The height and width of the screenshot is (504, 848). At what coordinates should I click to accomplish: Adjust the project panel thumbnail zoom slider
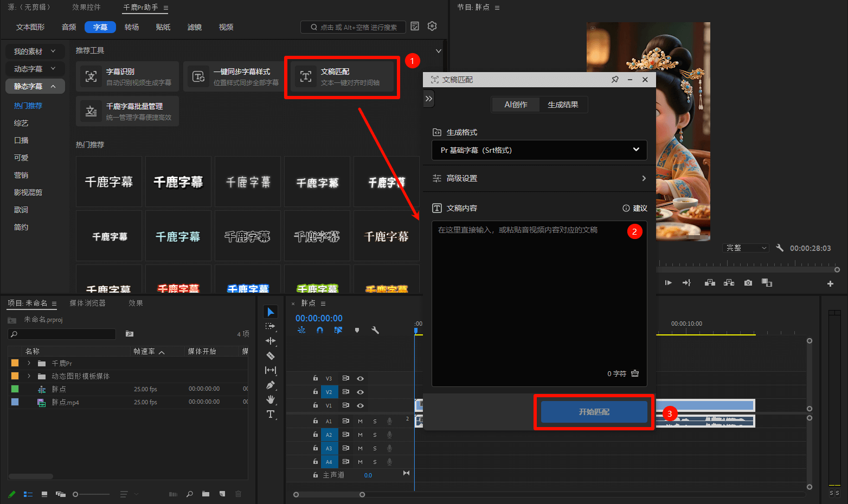pos(76,494)
